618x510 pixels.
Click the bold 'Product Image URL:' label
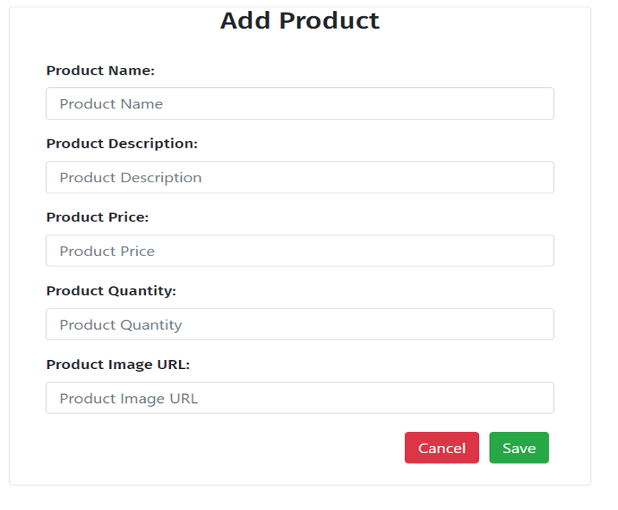click(x=118, y=365)
